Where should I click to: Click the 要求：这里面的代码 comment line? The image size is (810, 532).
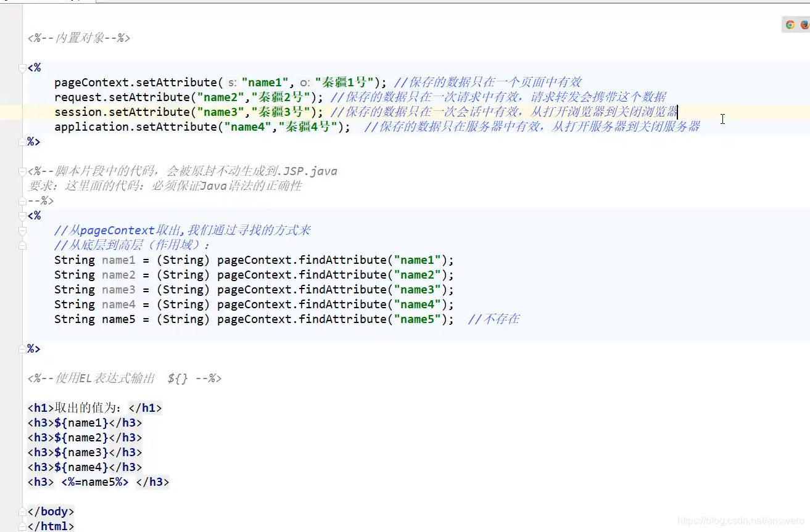[165, 186]
